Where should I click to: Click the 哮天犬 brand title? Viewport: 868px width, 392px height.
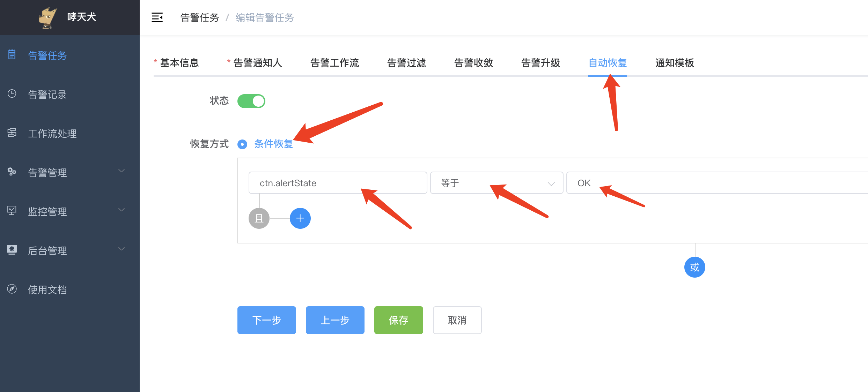point(82,17)
